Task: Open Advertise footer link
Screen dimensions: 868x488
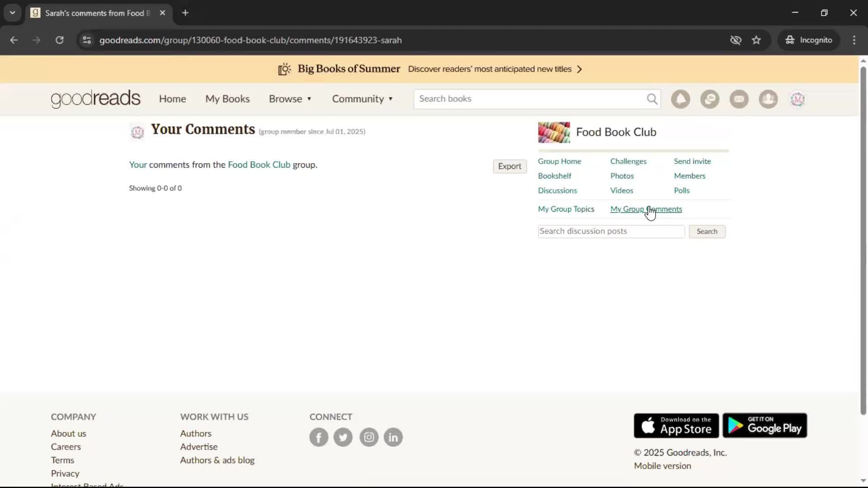Action: click(x=199, y=447)
